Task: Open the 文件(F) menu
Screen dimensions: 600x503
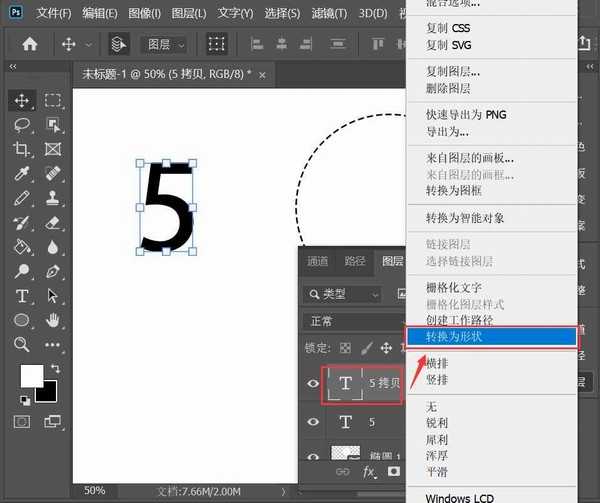Action: (x=50, y=14)
